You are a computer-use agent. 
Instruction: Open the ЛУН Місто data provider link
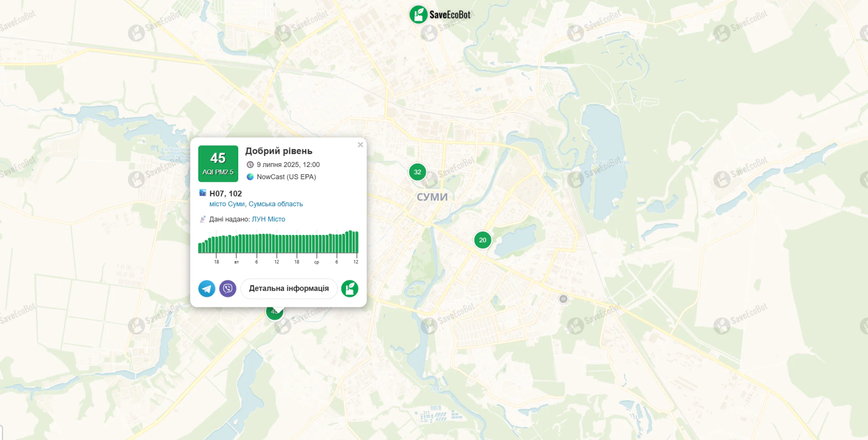tap(268, 219)
